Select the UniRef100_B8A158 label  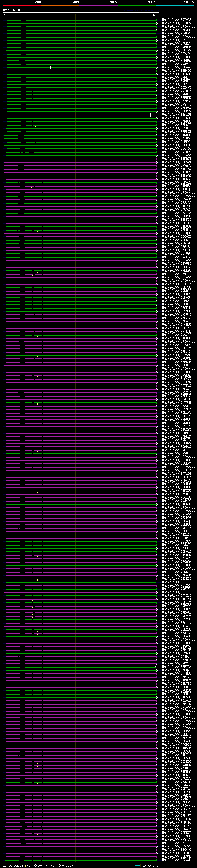pyautogui.click(x=177, y=115)
